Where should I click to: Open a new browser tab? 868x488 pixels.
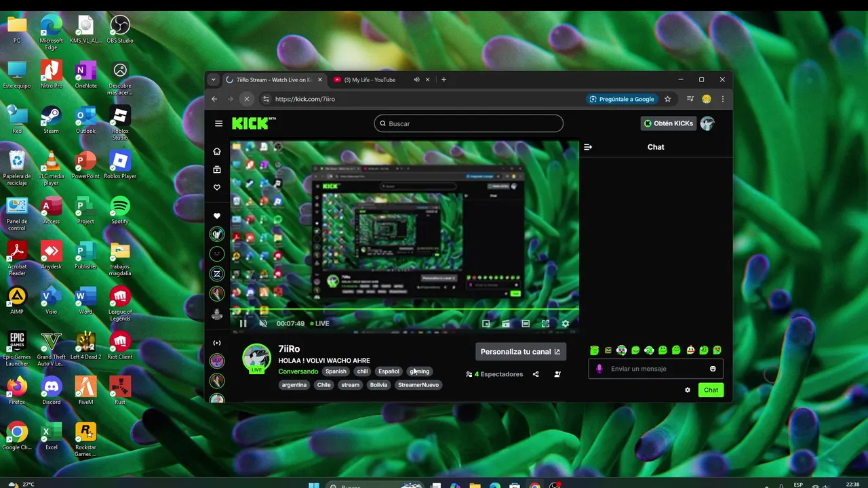coord(444,79)
